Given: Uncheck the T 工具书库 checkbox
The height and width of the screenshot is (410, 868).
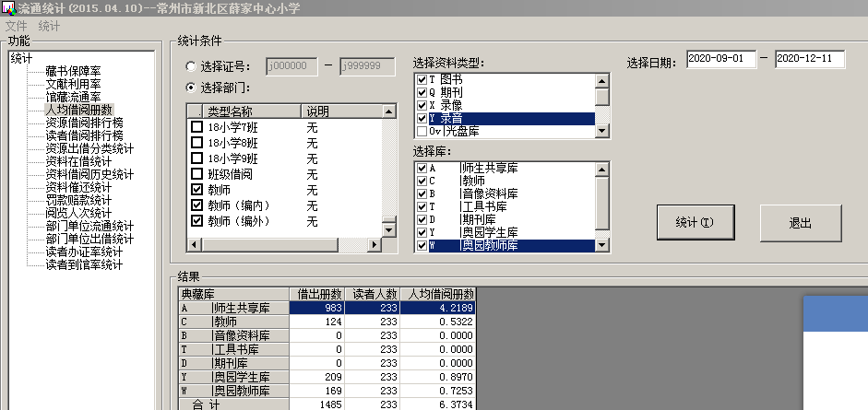Looking at the screenshot, I should coord(422,206).
